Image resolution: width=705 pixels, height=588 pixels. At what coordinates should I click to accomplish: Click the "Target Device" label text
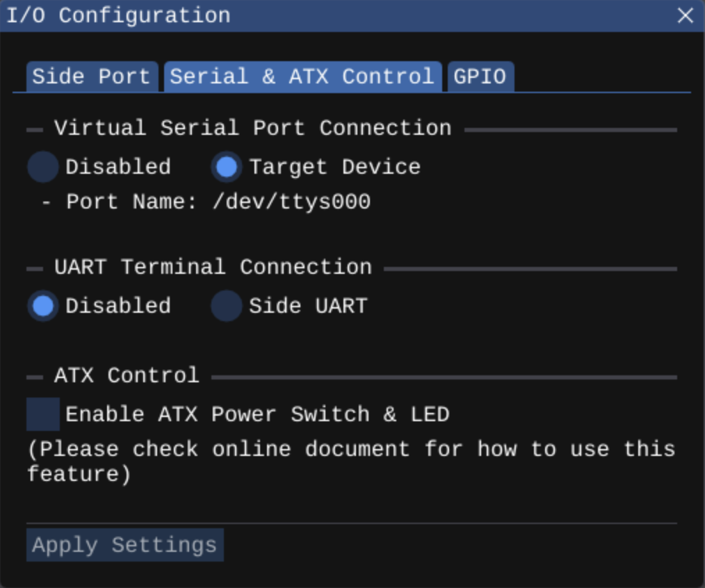point(334,168)
